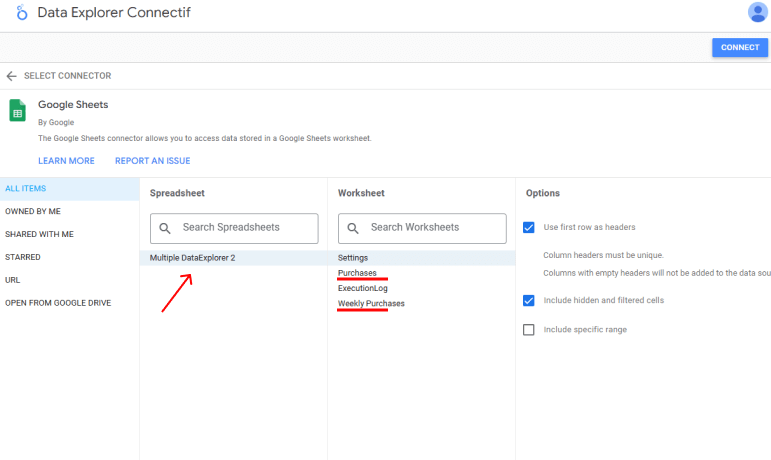Screen dimensions: 771x460
Task: Select Open From Google Drive
Action: pyautogui.click(x=58, y=303)
